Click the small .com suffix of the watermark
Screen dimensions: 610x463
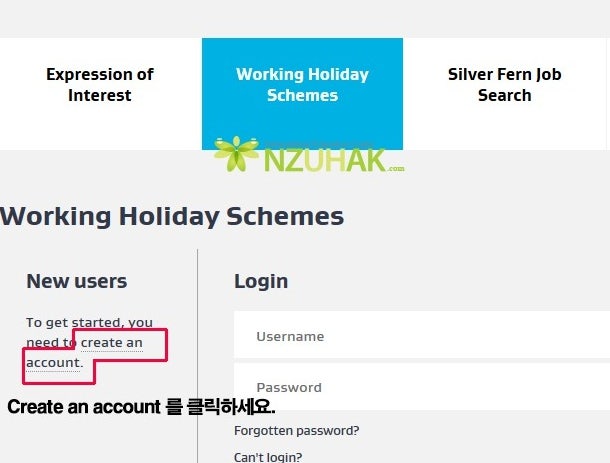point(396,168)
